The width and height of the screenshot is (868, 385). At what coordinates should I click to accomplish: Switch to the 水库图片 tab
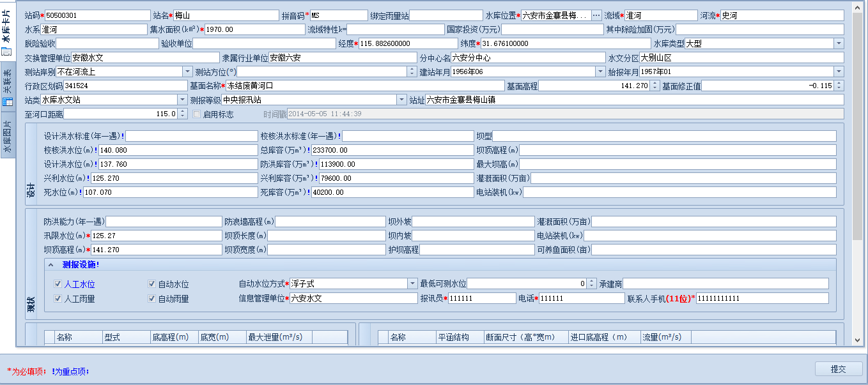[7, 138]
